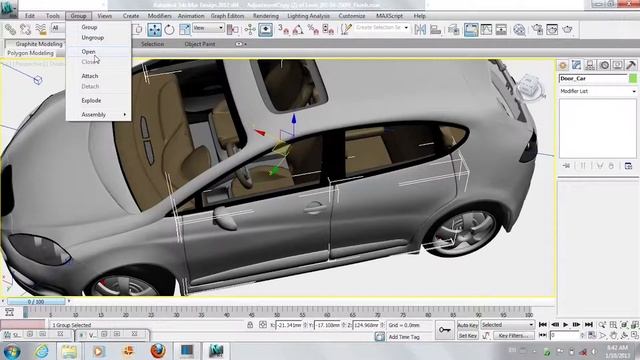Click the Use Pivot Point Center icon
640x360 pixels.
click(233, 29)
